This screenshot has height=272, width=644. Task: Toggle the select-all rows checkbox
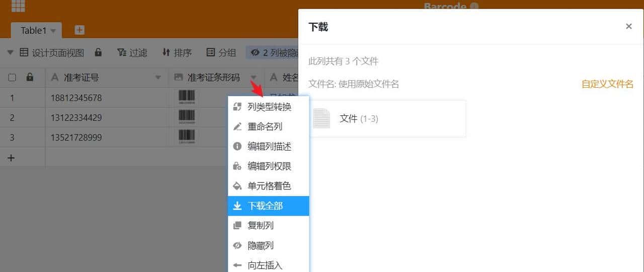pos(13,78)
